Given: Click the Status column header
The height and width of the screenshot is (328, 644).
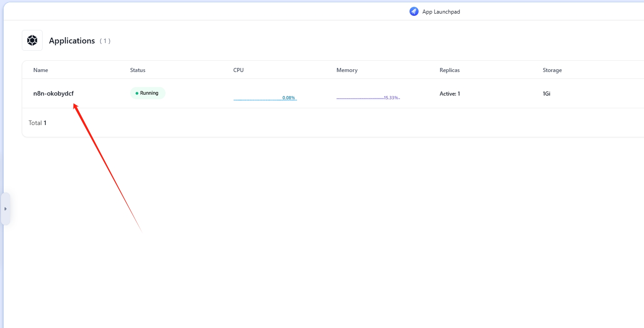Looking at the screenshot, I should pyautogui.click(x=138, y=70).
